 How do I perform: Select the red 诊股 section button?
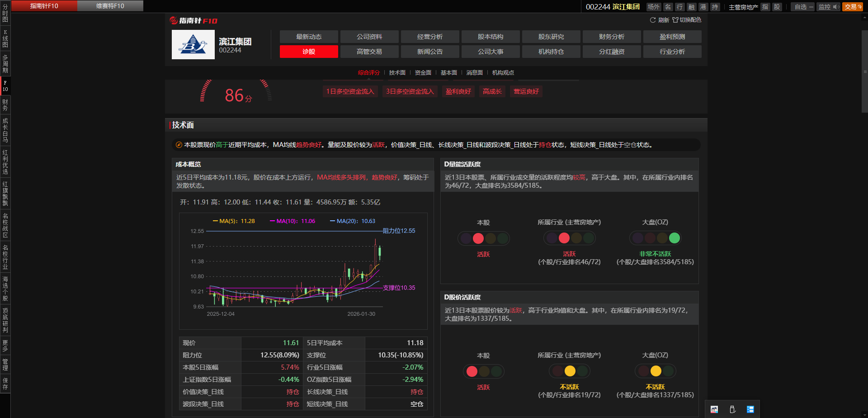(x=309, y=52)
